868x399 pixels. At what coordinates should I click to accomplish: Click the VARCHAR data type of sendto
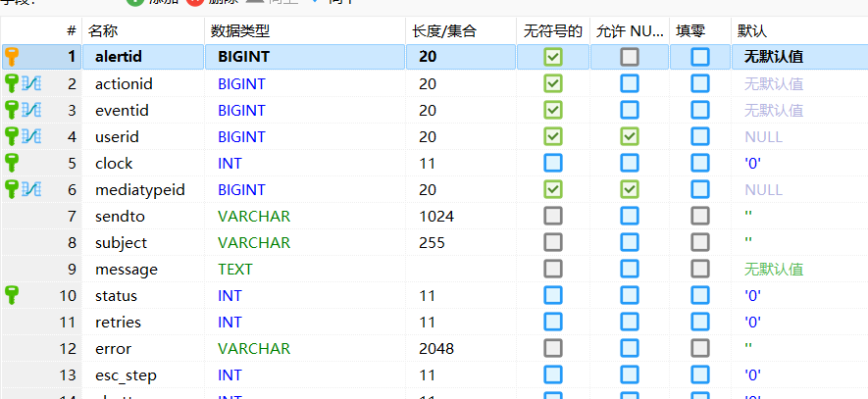tap(254, 217)
